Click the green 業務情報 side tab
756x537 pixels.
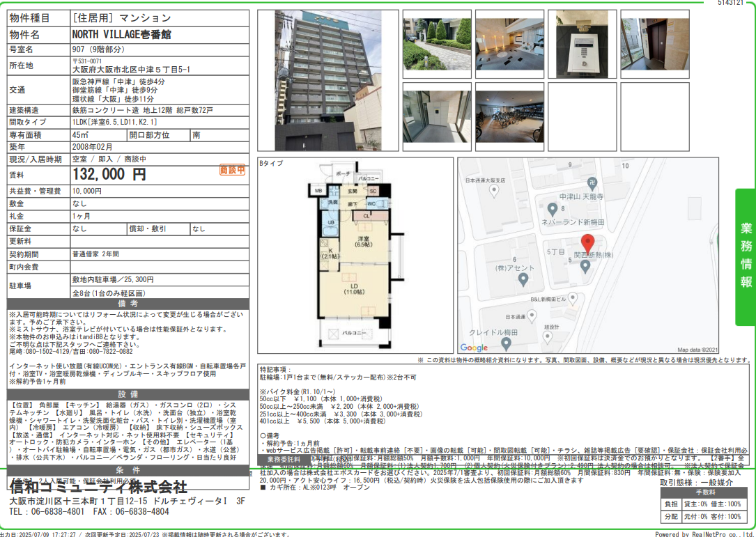746,256
